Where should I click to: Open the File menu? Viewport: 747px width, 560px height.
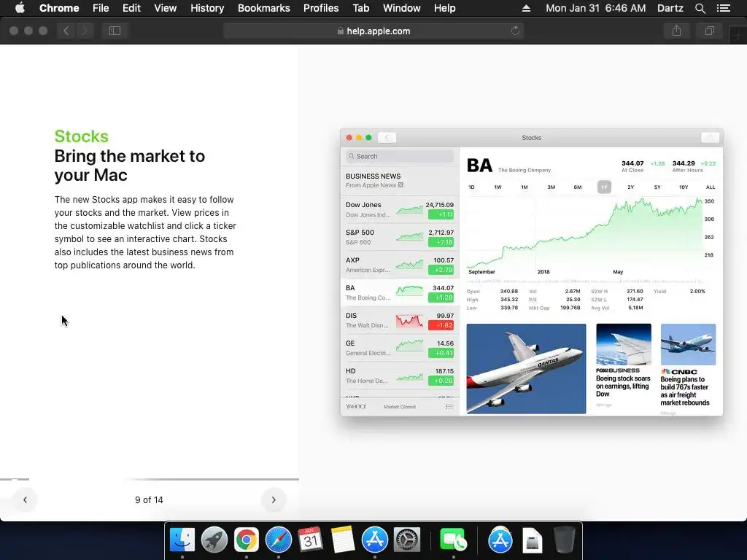click(x=101, y=8)
